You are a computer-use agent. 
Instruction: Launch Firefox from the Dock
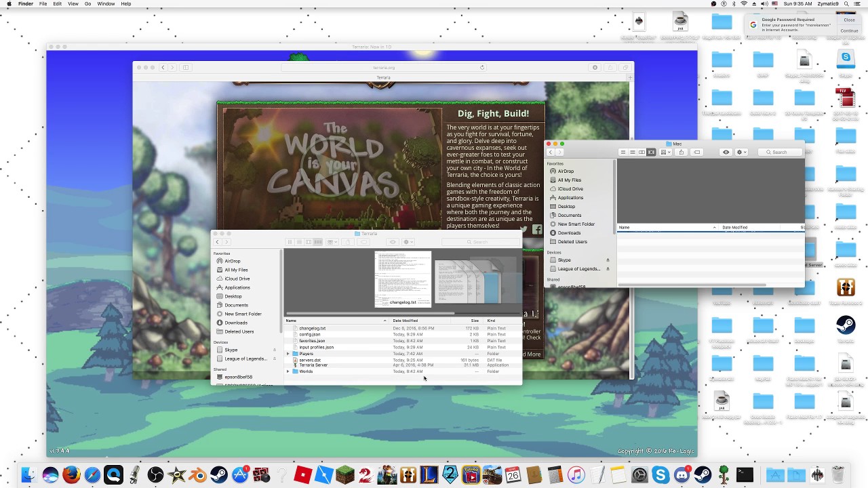pyautogui.click(x=71, y=475)
